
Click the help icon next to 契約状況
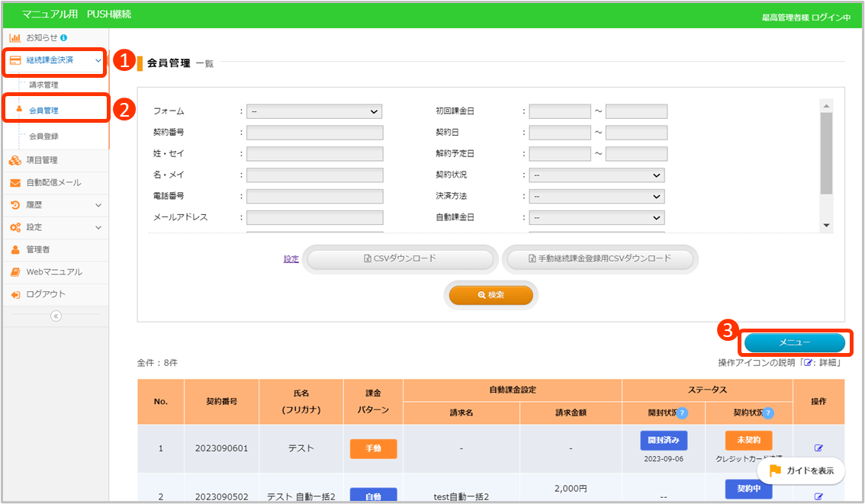[768, 413]
